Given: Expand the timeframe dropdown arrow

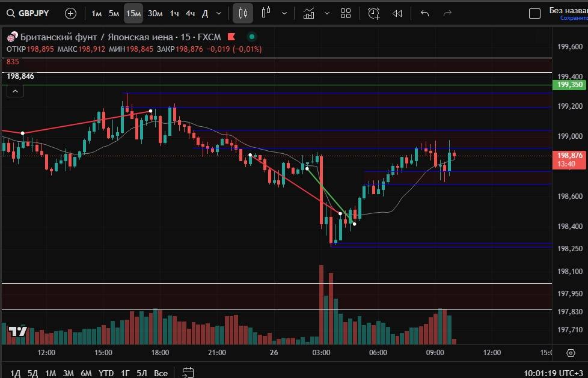Looking at the screenshot, I should point(218,13).
